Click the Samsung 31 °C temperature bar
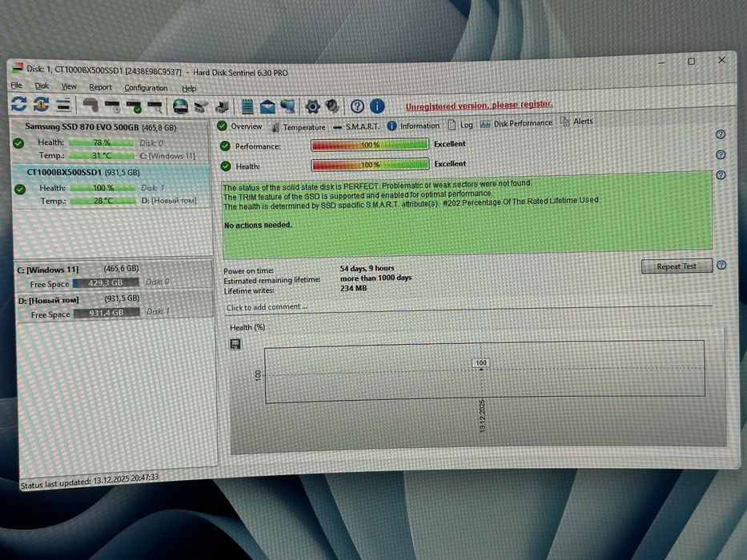This screenshot has width=747, height=560. point(102,156)
